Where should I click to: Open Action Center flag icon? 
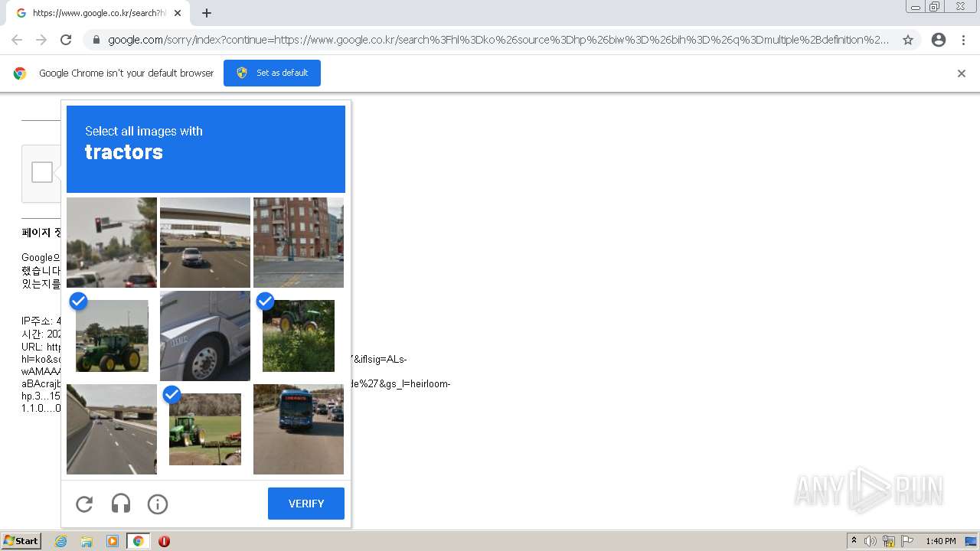(x=907, y=541)
